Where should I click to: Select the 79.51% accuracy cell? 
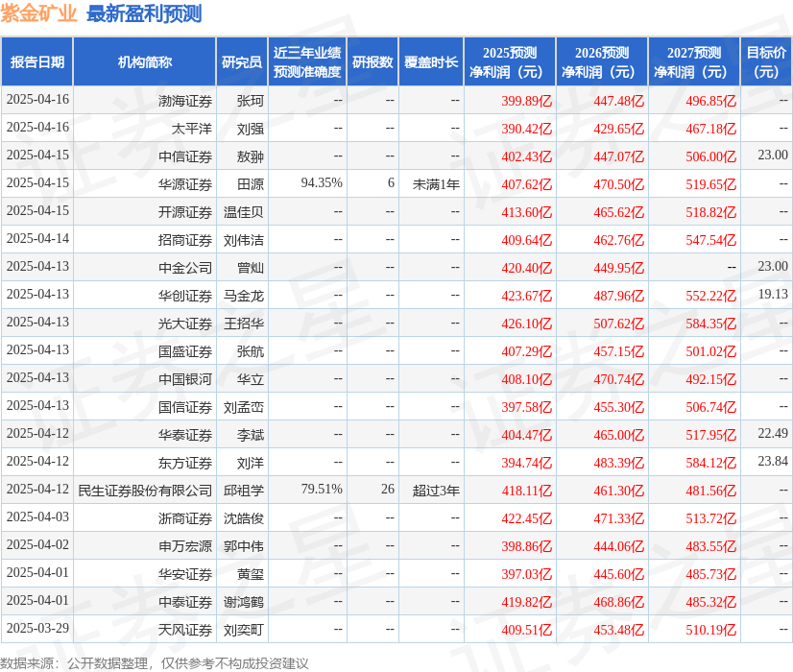322,490
